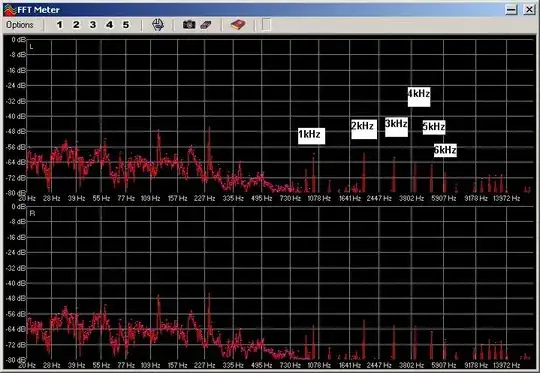
Task: Select preset 5 in the toolbar
Action: tap(126, 25)
